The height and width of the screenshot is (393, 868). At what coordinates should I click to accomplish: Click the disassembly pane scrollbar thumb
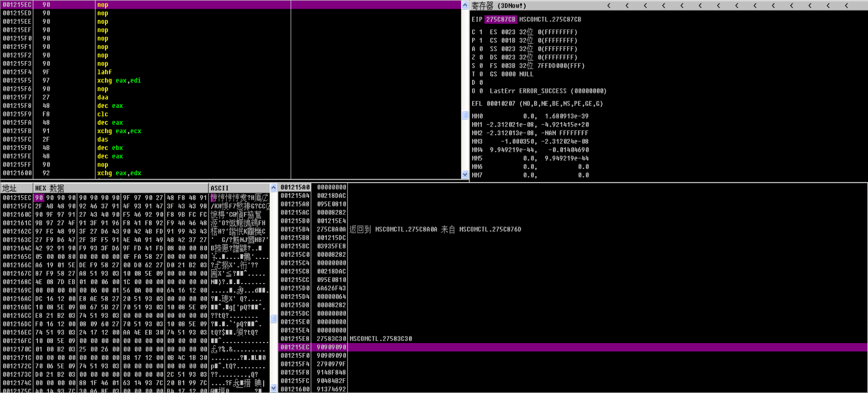465,115
